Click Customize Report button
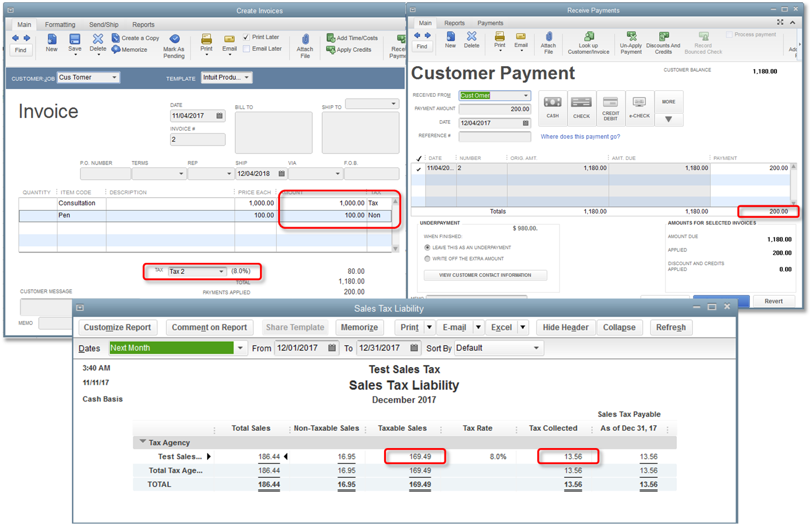812x524 pixels. click(117, 327)
